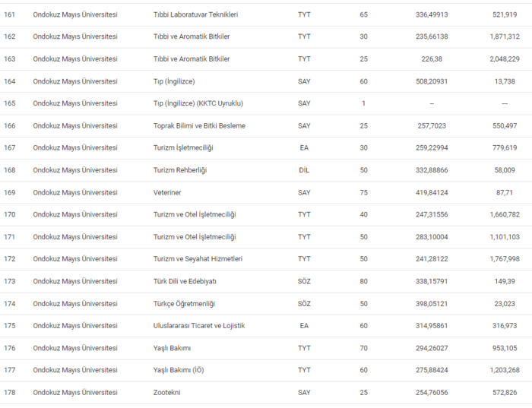Click the ranking value 521,919

click(x=505, y=14)
